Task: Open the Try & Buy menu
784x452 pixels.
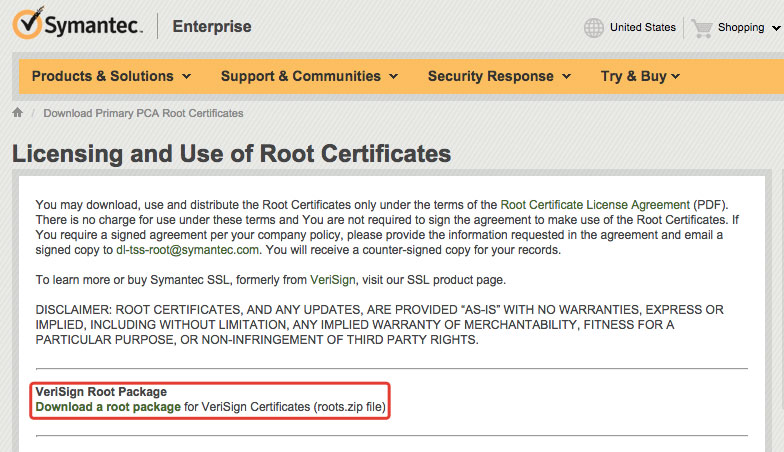Action: [x=640, y=76]
